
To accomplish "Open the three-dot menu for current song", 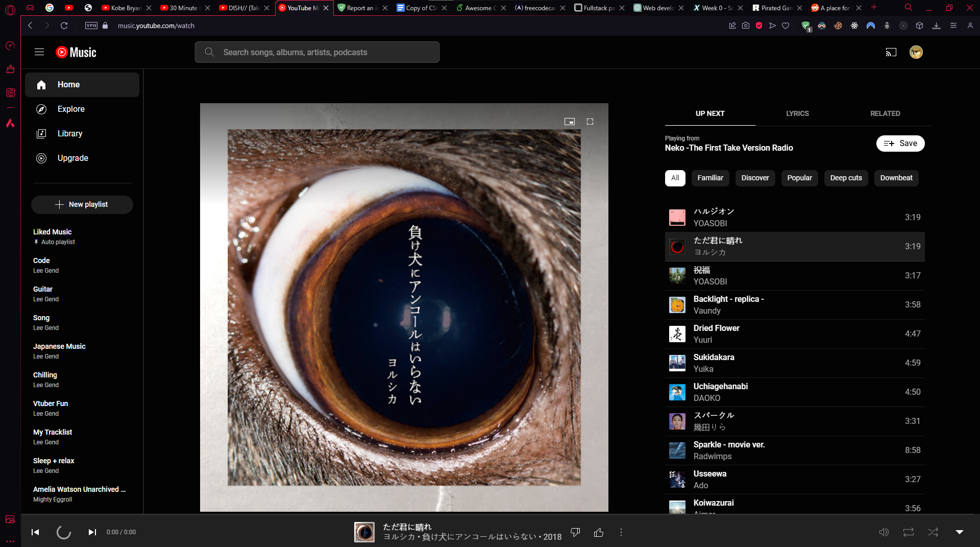I will pos(621,532).
